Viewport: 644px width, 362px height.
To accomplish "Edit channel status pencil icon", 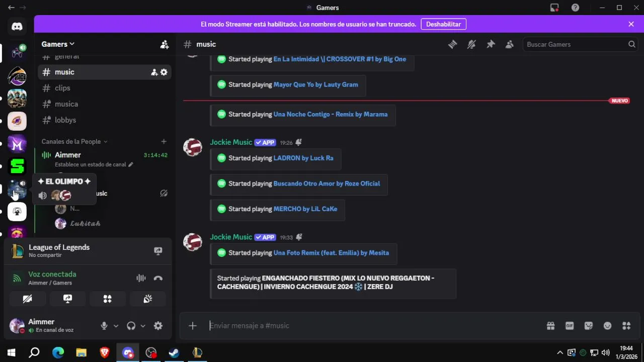I will pyautogui.click(x=131, y=164).
